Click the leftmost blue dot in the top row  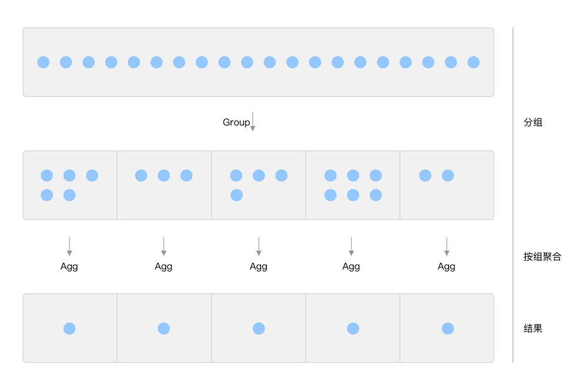[44, 62]
